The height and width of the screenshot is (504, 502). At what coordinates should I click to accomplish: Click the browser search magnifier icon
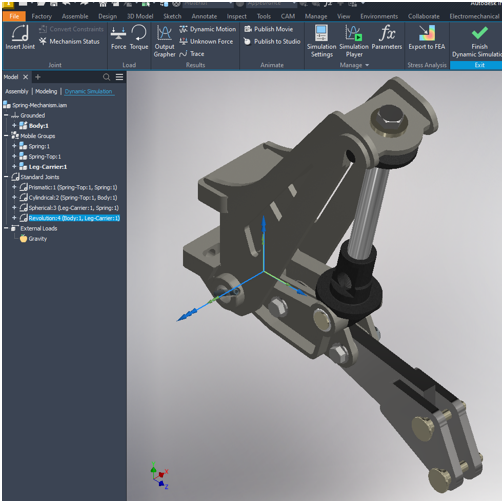tap(106, 77)
